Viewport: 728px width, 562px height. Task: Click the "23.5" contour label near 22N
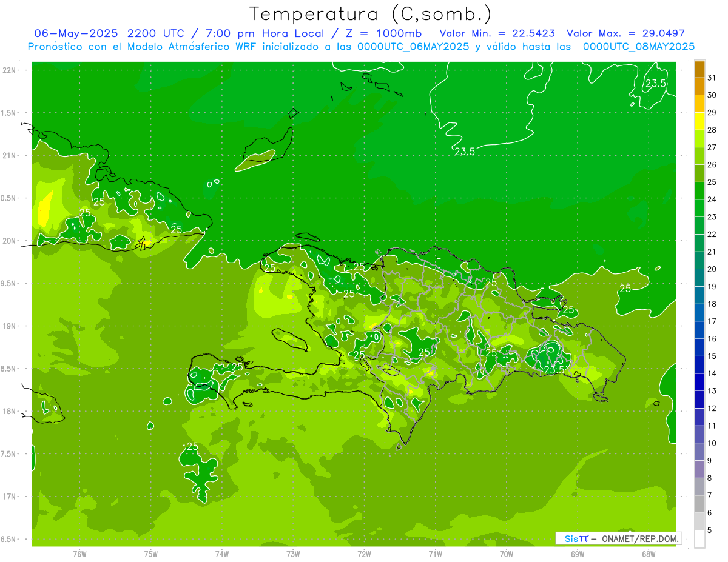click(x=655, y=84)
